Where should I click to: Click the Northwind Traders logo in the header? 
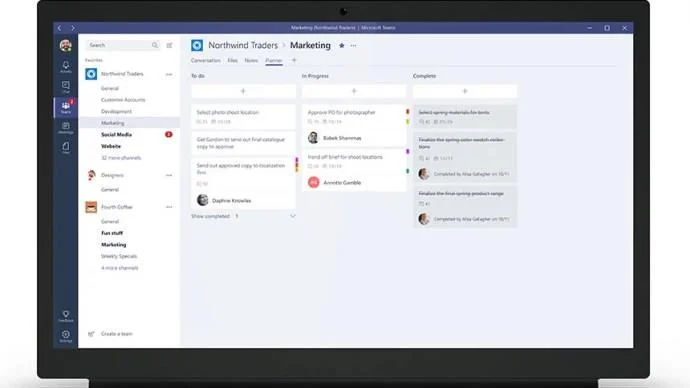pyautogui.click(x=197, y=45)
